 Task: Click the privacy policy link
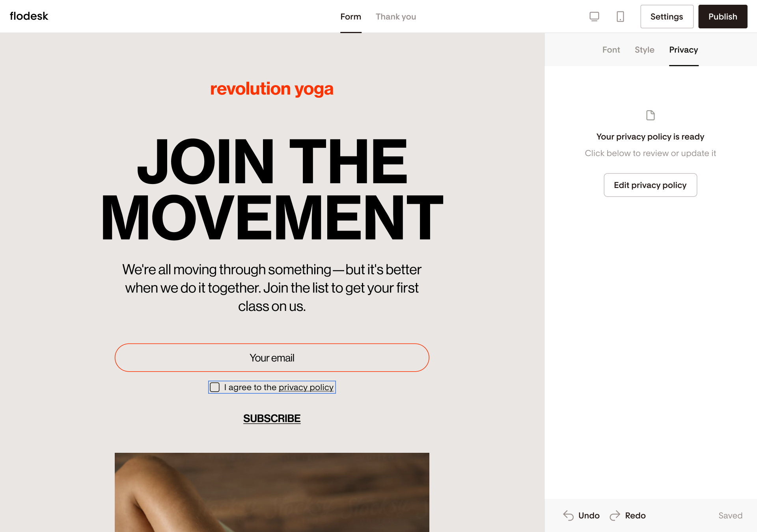tap(306, 387)
